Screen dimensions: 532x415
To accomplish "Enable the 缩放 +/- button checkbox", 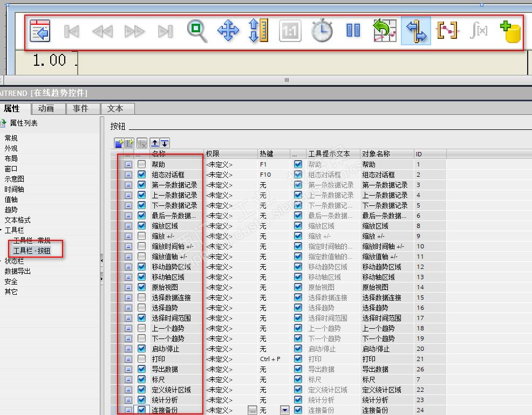I will click(141, 236).
